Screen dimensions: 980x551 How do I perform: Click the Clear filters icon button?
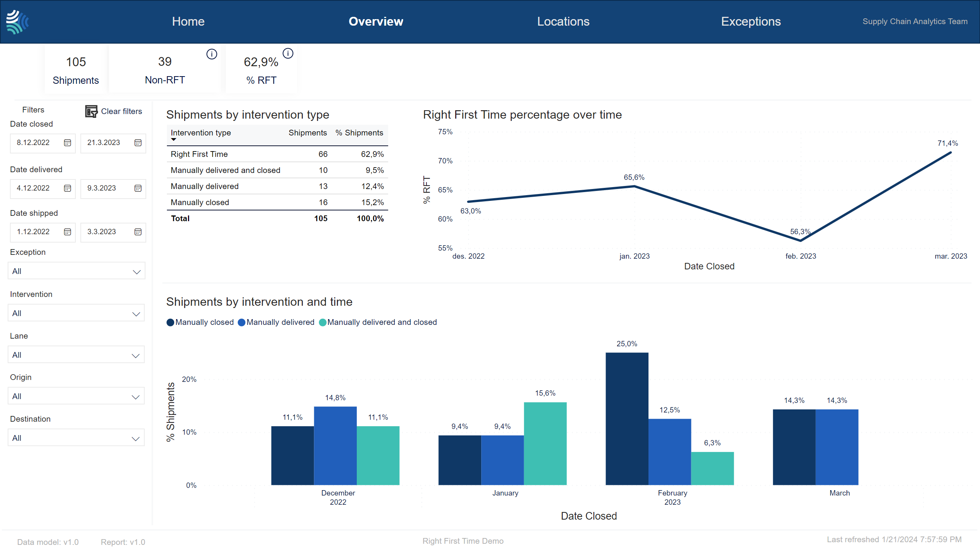click(x=90, y=110)
